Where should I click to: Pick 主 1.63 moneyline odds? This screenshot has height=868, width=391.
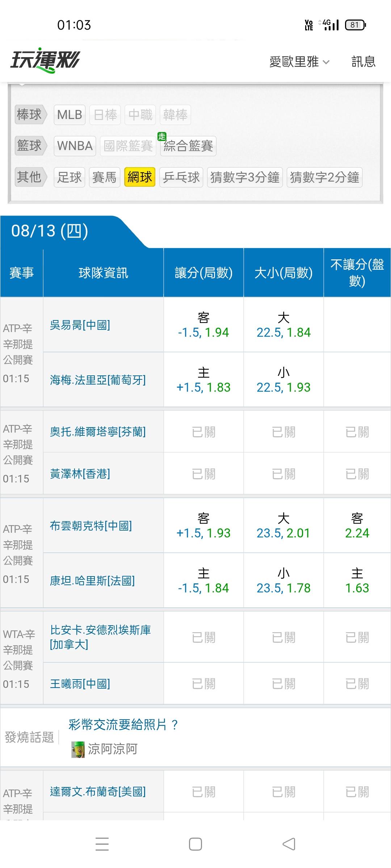(357, 580)
